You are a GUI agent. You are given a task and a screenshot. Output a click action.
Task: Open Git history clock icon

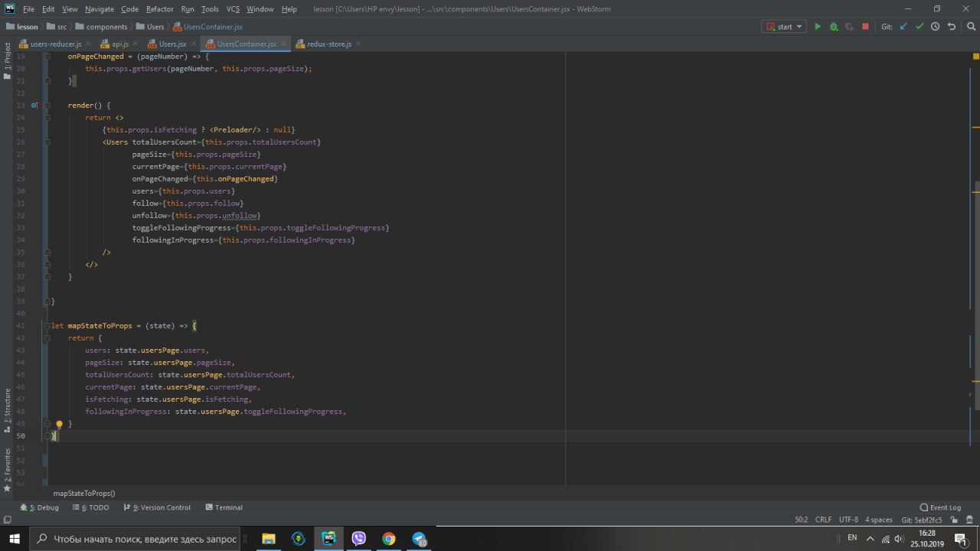point(936,27)
